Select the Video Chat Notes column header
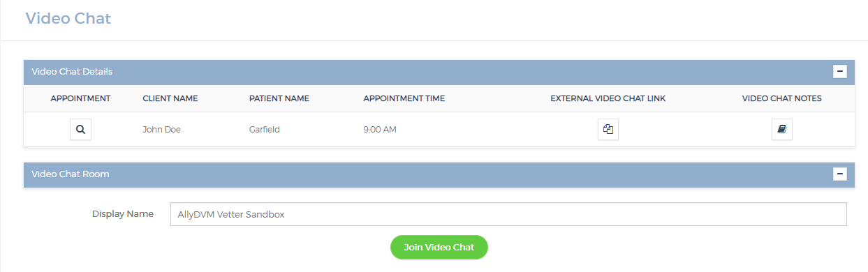The height and width of the screenshot is (272, 868). pos(782,98)
